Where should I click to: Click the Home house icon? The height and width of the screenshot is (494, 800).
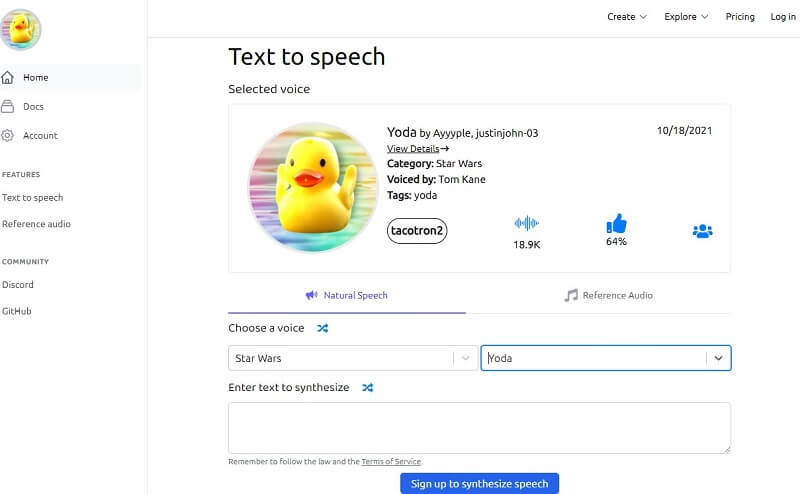(x=8, y=77)
